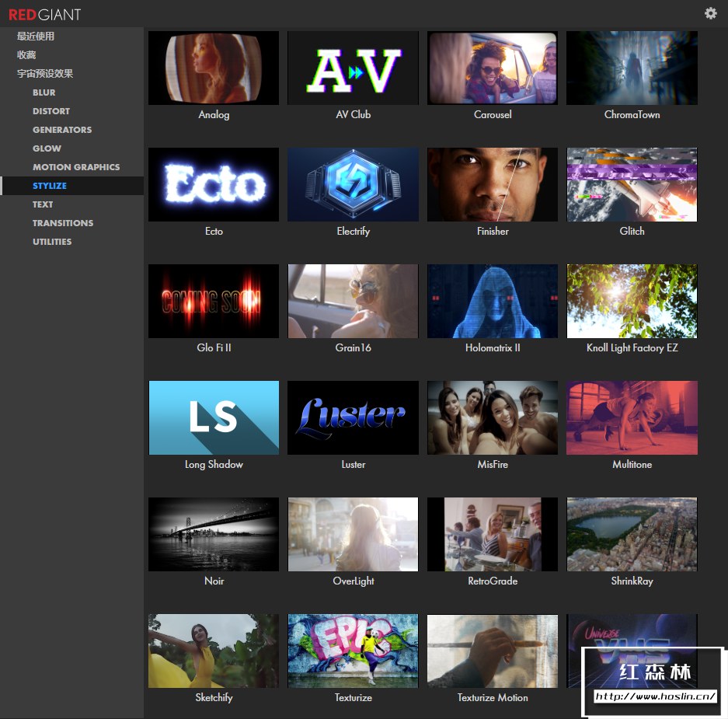This screenshot has height=719, width=728.
Task: Choose the Glo Fi II thumbnail
Action: (x=214, y=301)
